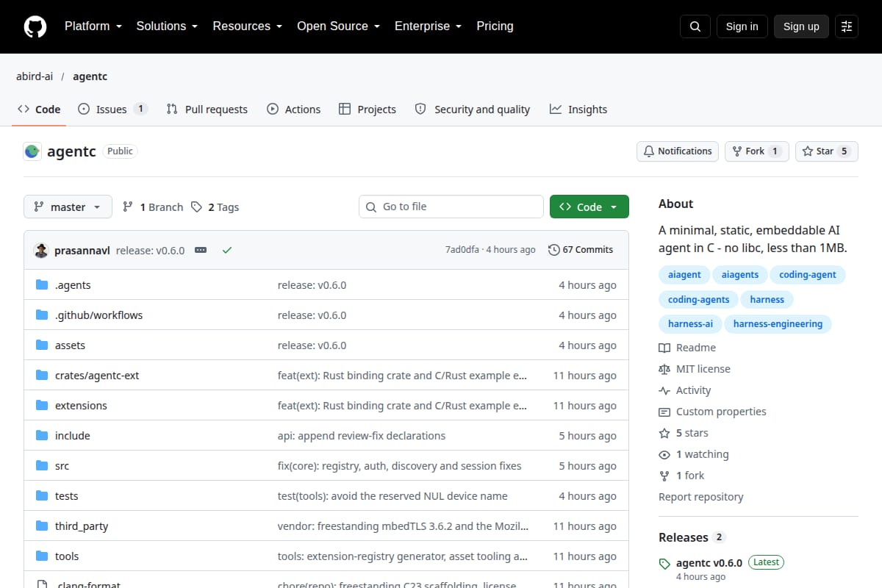Screen dimensions: 882x588
Task: Click the Sign up button
Action: (801, 26)
